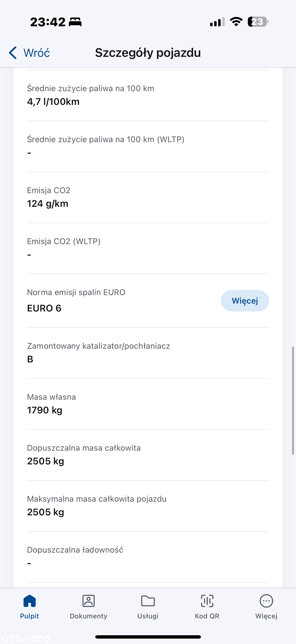Viewport: 296px width, 644px height.
Task: Open the Kod QR scanner icon
Action: tap(207, 601)
